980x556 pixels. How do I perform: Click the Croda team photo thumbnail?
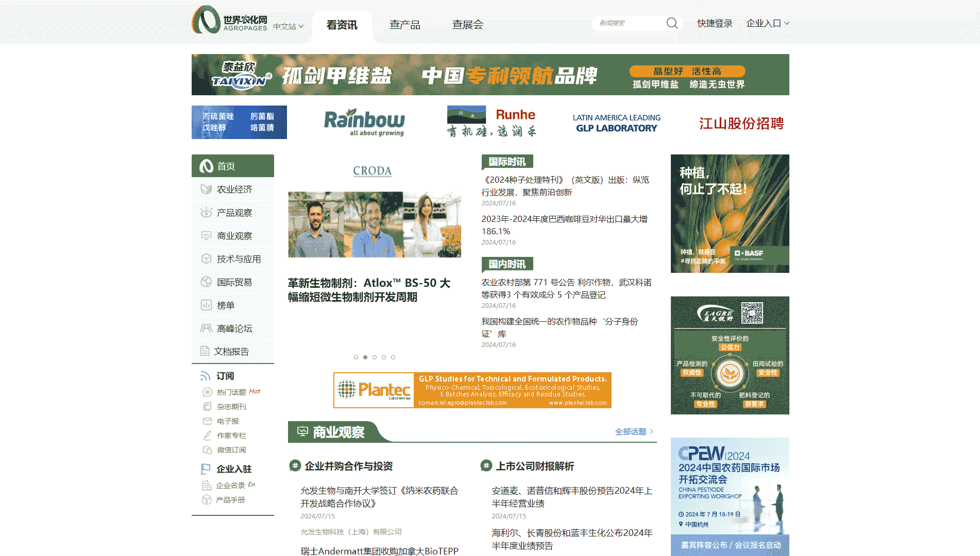point(375,224)
